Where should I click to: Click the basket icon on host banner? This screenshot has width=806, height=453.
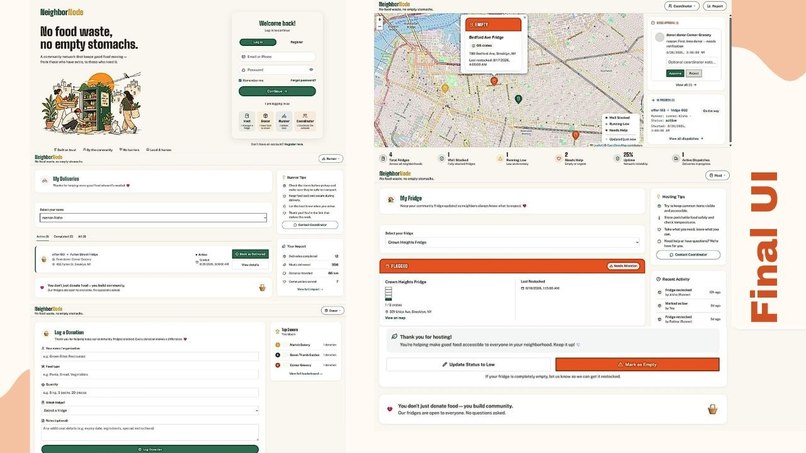pyautogui.click(x=712, y=409)
